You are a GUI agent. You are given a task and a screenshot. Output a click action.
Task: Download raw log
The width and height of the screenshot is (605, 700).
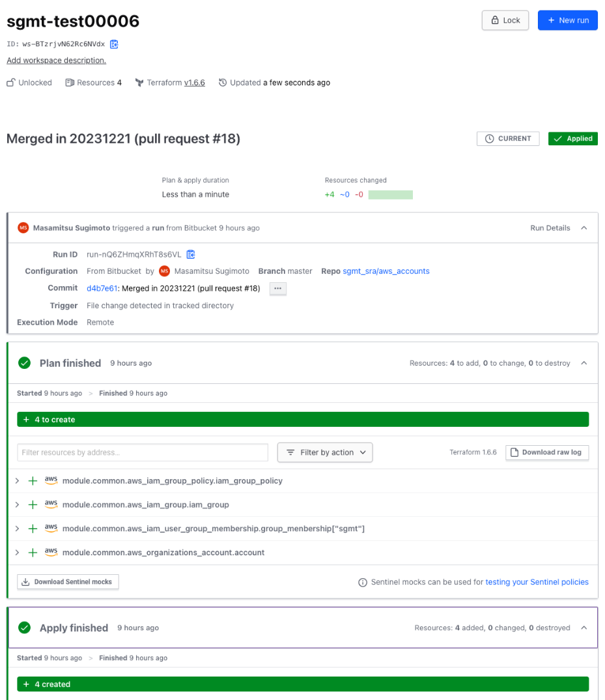[x=547, y=452]
